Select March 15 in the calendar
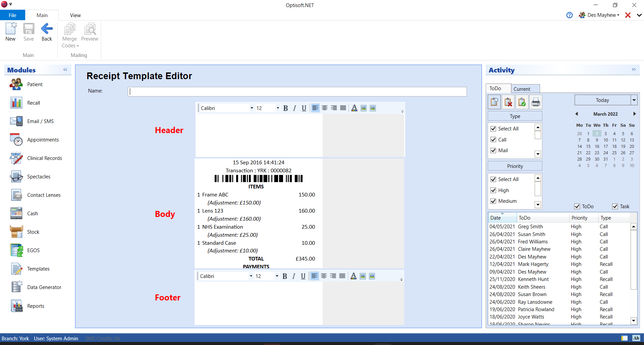Image resolution: width=644 pixels, height=345 pixels. (588, 147)
